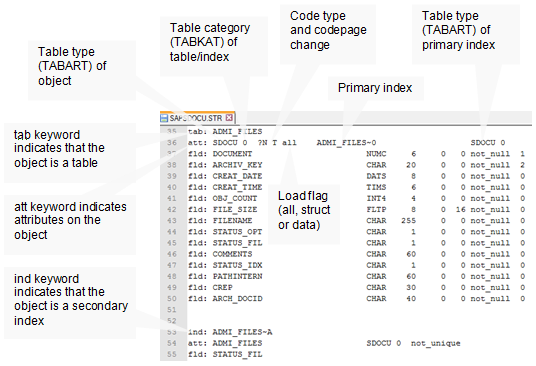Screen dimensions: 536x366
Task: Click the 'not_unique' attribute text
Action: click(x=436, y=343)
